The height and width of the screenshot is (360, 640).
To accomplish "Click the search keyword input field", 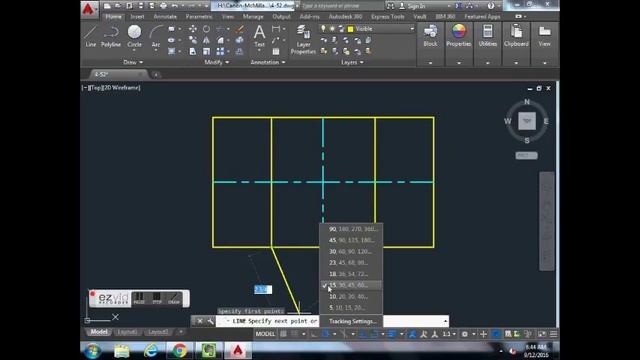I will (342, 6).
